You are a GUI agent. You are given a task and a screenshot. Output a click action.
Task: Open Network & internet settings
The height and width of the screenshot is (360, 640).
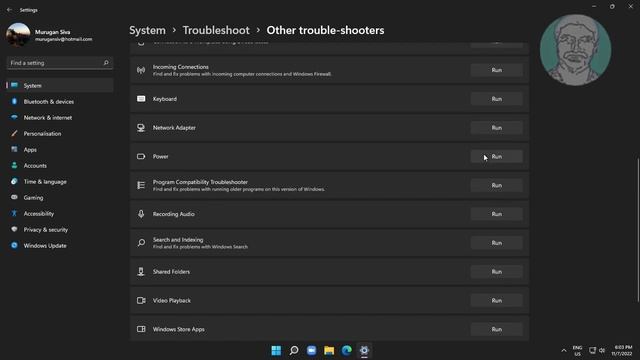60,118
